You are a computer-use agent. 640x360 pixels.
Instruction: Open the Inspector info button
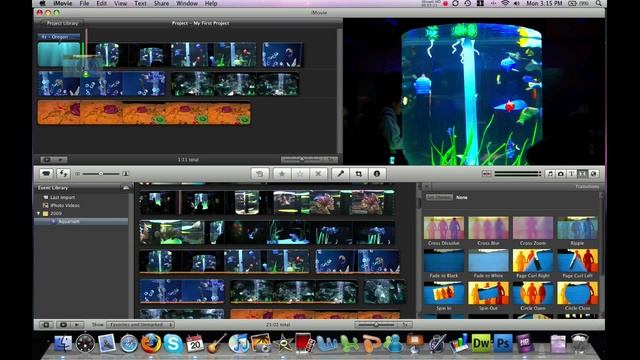click(377, 174)
